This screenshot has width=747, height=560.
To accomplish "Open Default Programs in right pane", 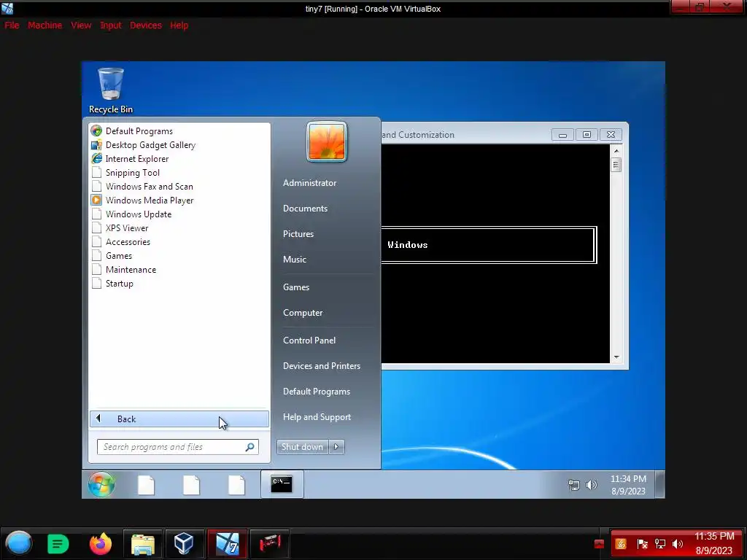I will (x=317, y=392).
